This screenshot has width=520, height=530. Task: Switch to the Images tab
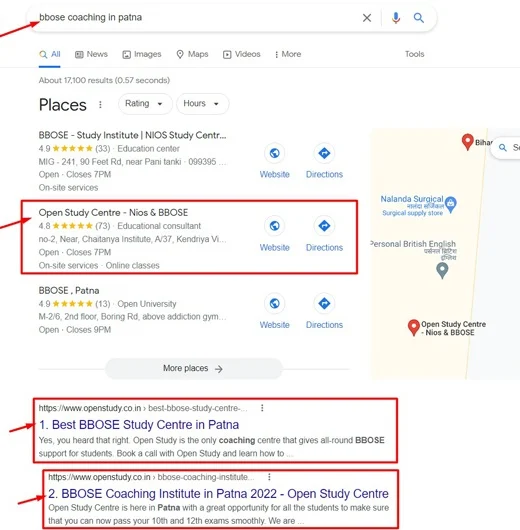click(x=142, y=54)
